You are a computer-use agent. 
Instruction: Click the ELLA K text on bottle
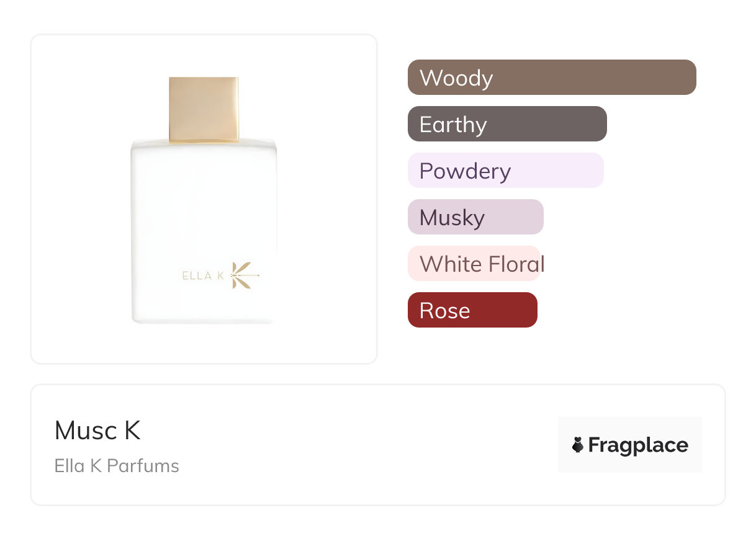click(x=203, y=276)
